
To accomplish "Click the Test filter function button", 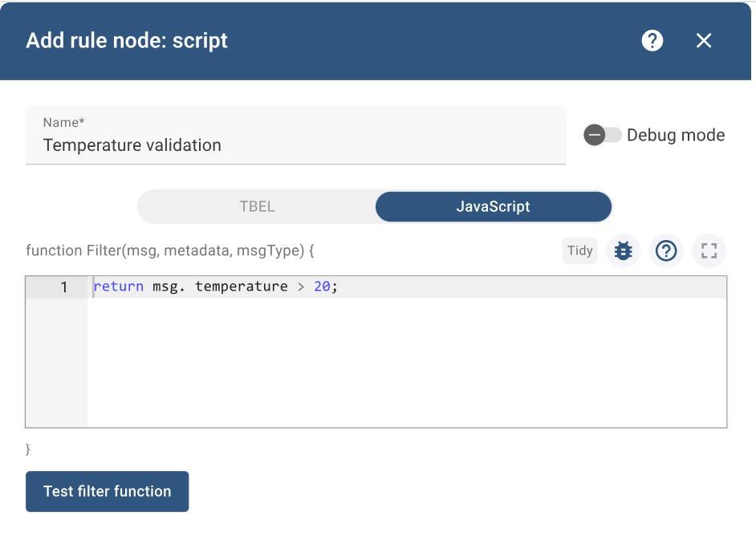I will click(108, 491).
